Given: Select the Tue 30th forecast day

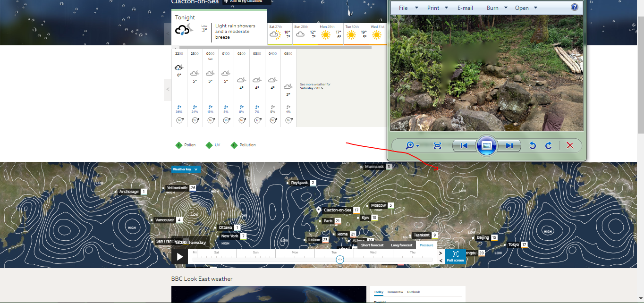Looking at the screenshot, I should pos(356,34).
